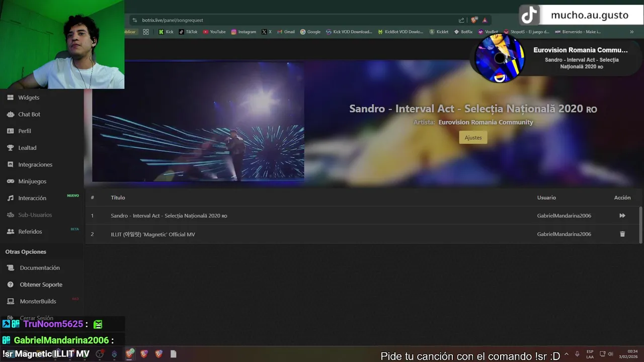Open the Kick bookmark

166,32
